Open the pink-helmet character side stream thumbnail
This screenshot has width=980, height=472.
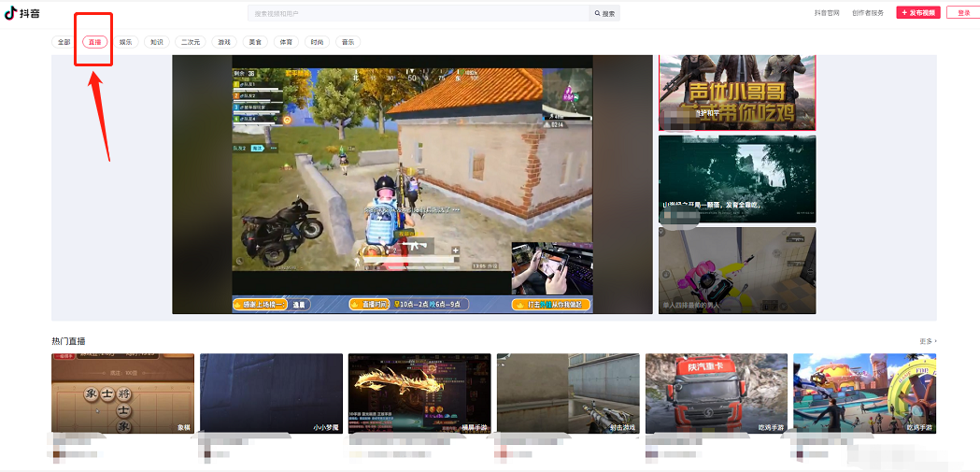[x=737, y=270]
